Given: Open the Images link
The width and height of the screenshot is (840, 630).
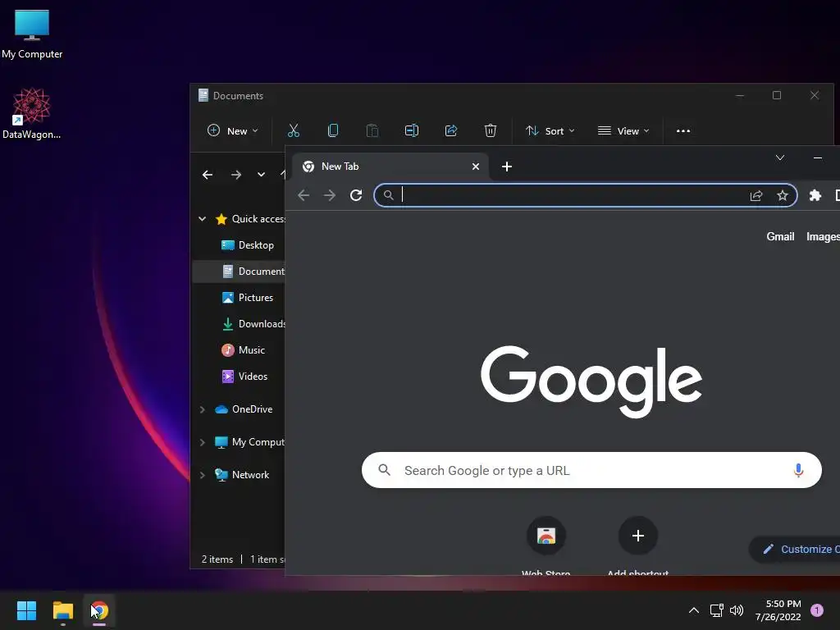Looking at the screenshot, I should point(823,237).
